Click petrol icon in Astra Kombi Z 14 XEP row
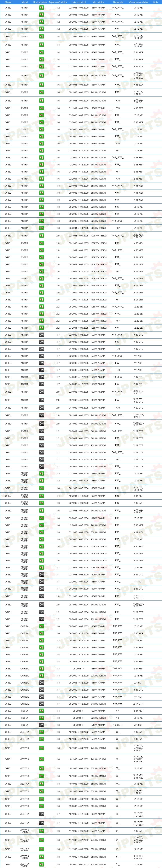The width and height of the screenshot is (162, 868). [x=41, y=496]
